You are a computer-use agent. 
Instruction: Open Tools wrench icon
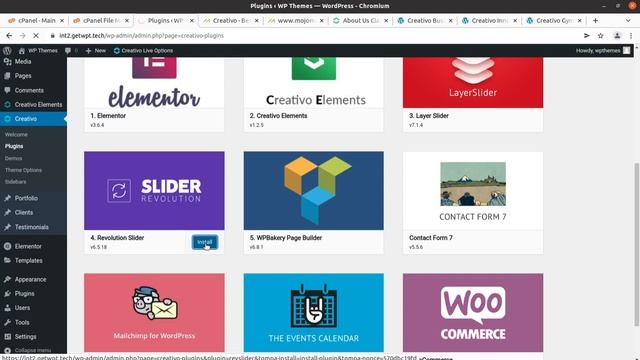[7, 322]
